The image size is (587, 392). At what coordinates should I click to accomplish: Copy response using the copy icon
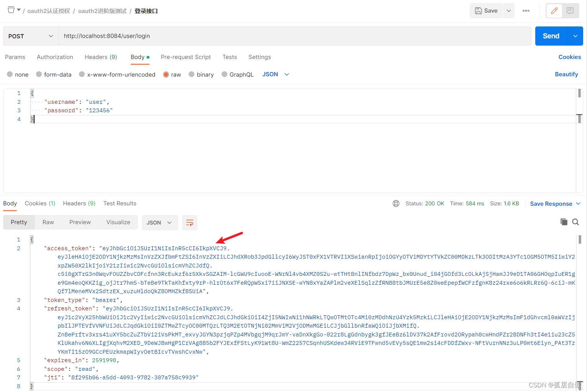pos(564,222)
